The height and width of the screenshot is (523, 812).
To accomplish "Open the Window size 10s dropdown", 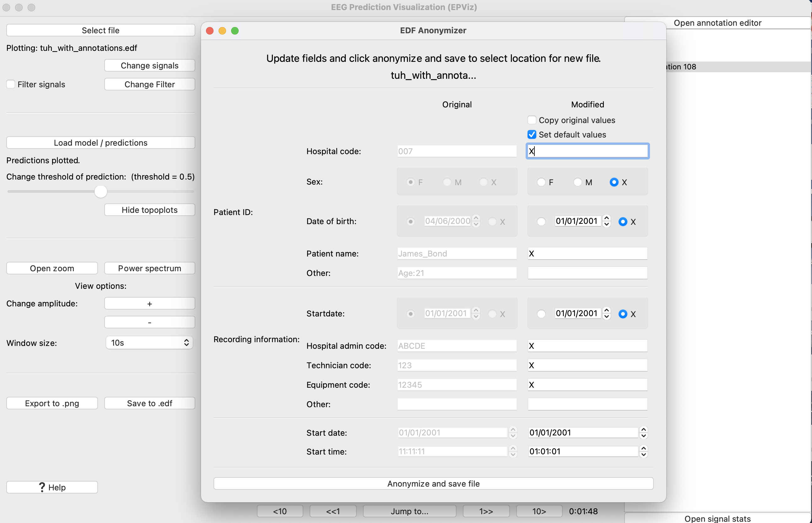I will 149,343.
